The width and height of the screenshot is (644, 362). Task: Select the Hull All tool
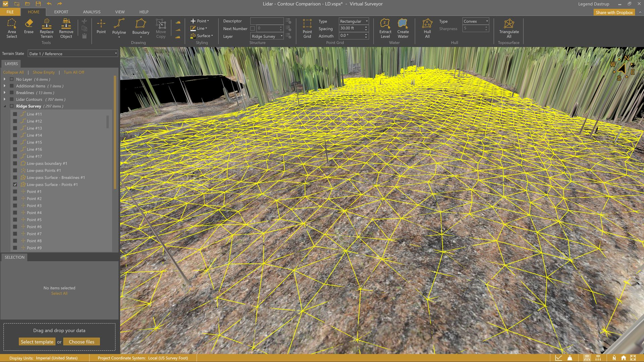point(427,28)
